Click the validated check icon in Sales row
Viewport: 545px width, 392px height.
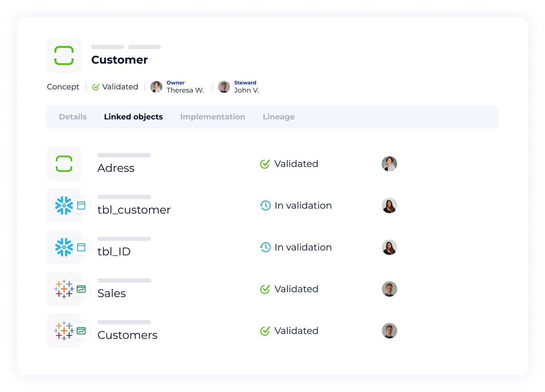(x=265, y=289)
